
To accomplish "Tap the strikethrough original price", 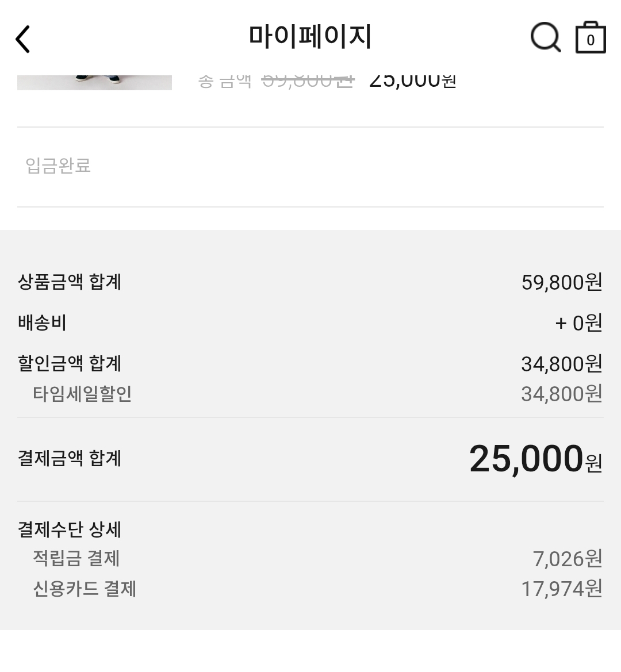I will coord(308,80).
